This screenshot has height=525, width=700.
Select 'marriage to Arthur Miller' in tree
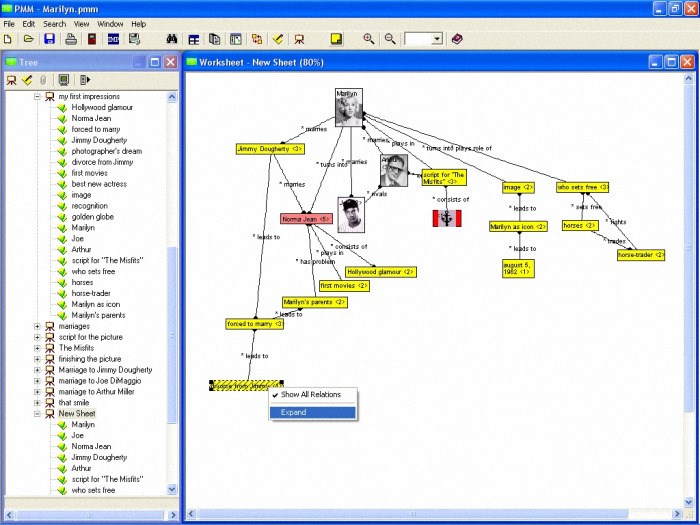click(96, 392)
